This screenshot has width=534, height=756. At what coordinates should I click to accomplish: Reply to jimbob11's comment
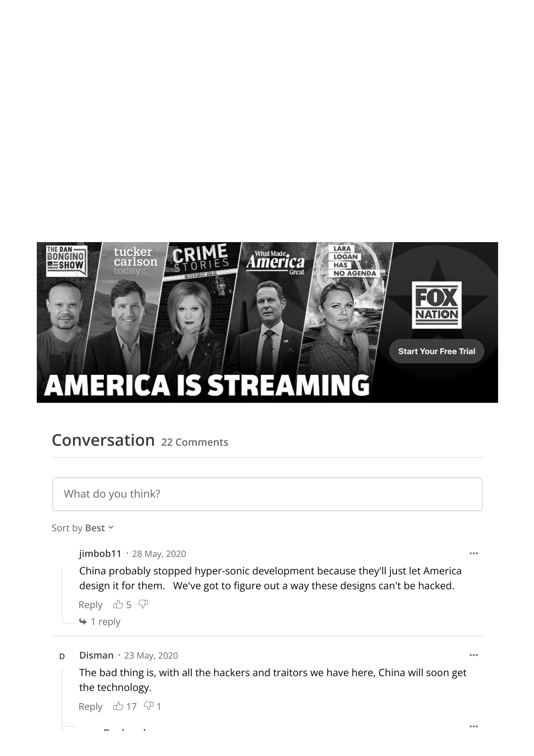tap(91, 605)
